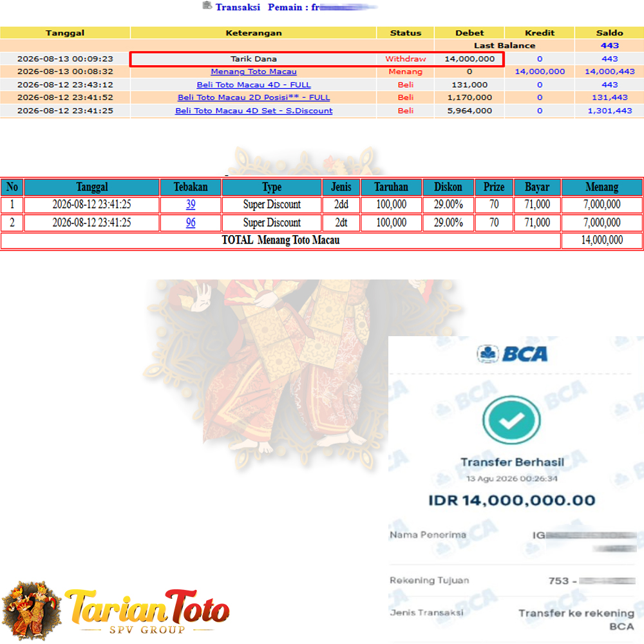Click the timestamp 2026-08-13 00:09:23
Screen dimensions: 644x644
pos(65,59)
